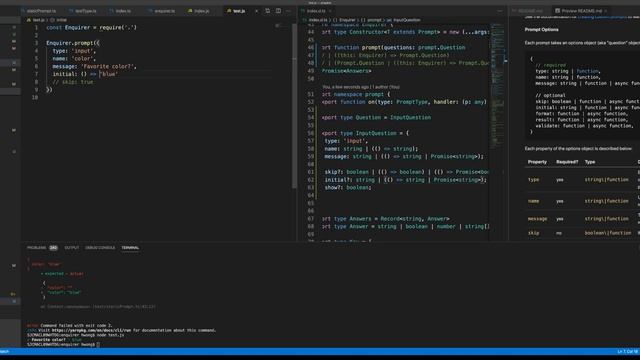Click the commented '// skip: true' line
640x360 pixels.
click(73, 82)
